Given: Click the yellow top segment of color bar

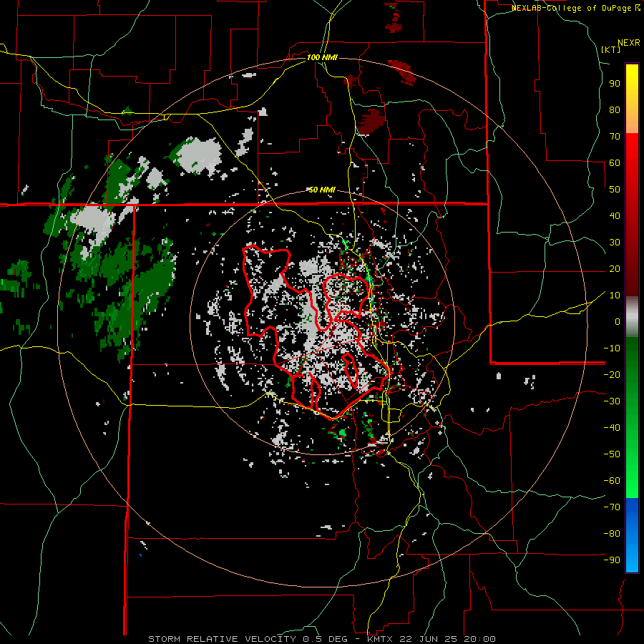Looking at the screenshot, I should pos(632,99).
